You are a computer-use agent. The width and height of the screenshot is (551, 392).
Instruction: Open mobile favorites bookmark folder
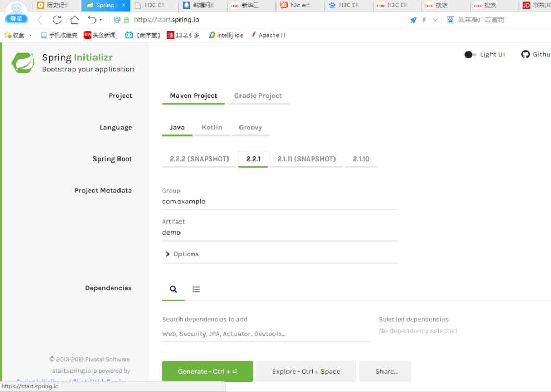pyautogui.click(x=59, y=35)
